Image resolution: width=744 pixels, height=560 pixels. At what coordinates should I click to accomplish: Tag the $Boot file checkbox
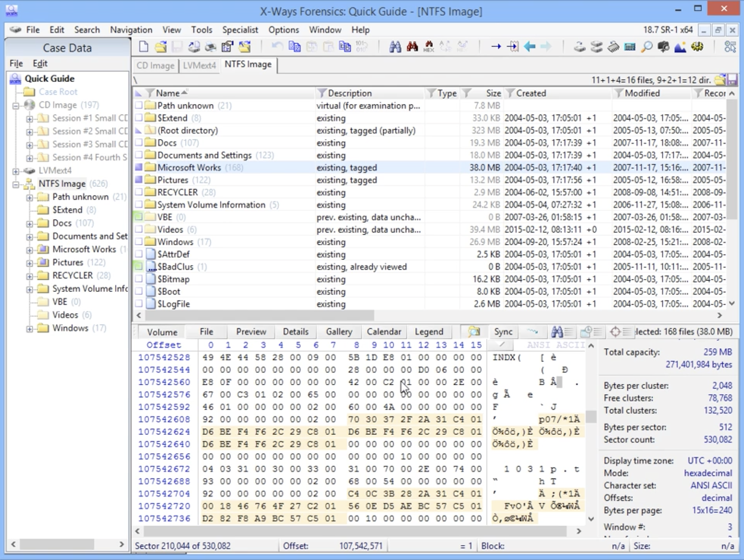point(139,291)
